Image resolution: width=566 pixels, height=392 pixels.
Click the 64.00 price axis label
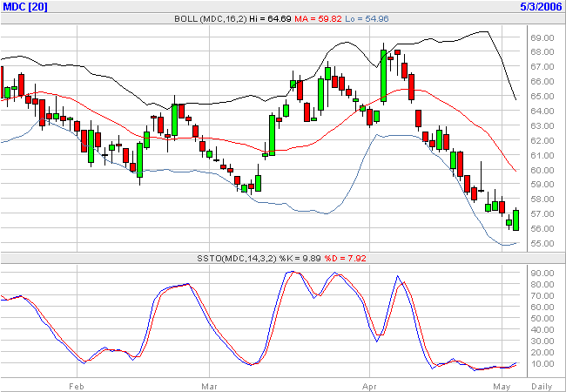[x=542, y=112]
